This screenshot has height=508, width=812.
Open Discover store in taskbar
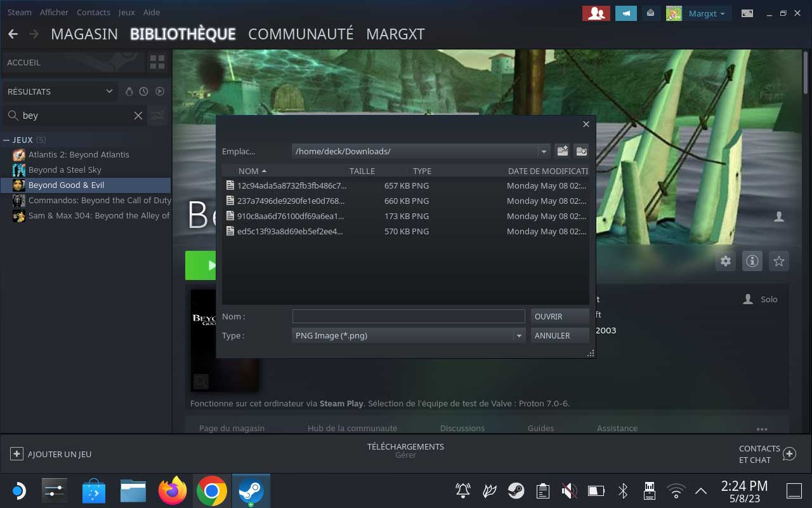pyautogui.click(x=94, y=491)
